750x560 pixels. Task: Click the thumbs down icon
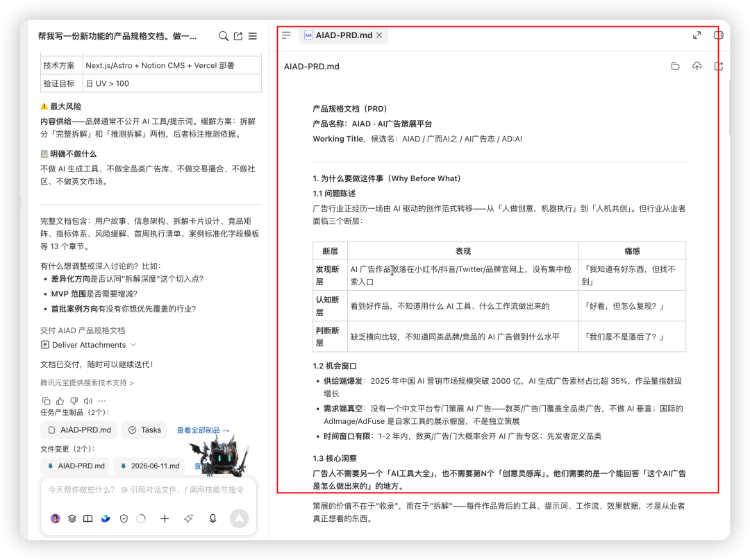pyautogui.click(x=74, y=401)
